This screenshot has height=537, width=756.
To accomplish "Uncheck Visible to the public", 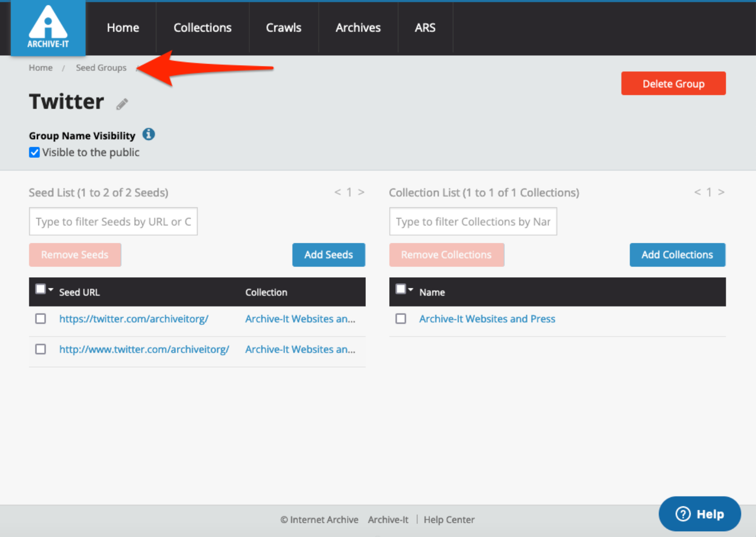I will pos(34,152).
